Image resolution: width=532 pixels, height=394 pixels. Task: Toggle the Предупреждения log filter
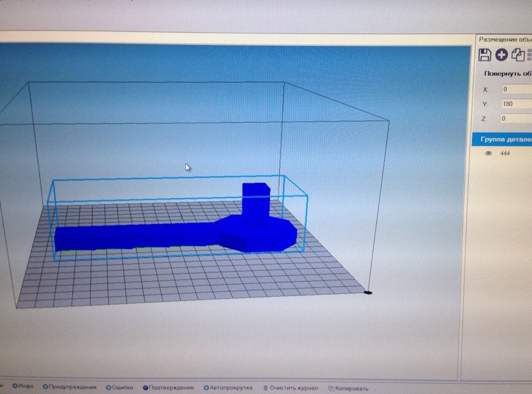(70, 387)
